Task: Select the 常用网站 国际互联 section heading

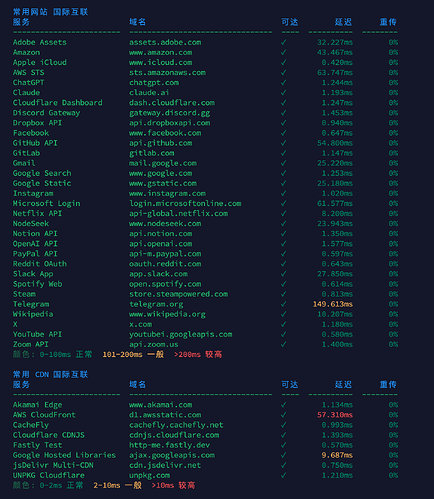Action: click(x=50, y=12)
